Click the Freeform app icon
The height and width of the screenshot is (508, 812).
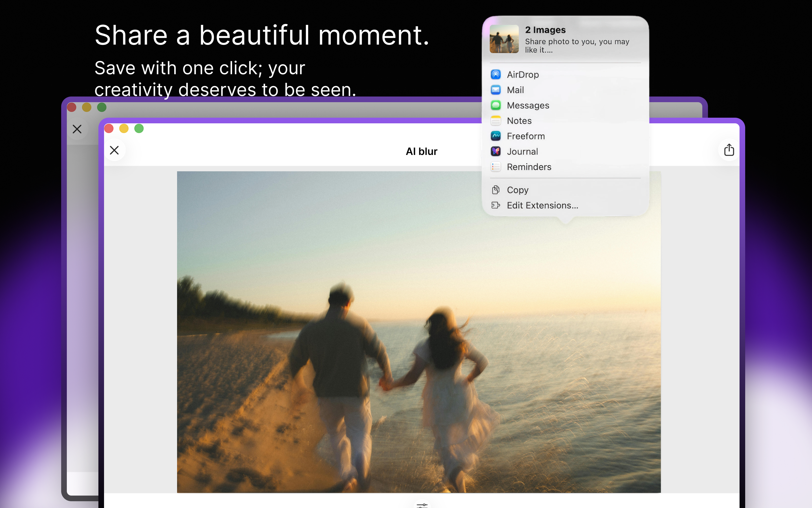click(x=496, y=136)
